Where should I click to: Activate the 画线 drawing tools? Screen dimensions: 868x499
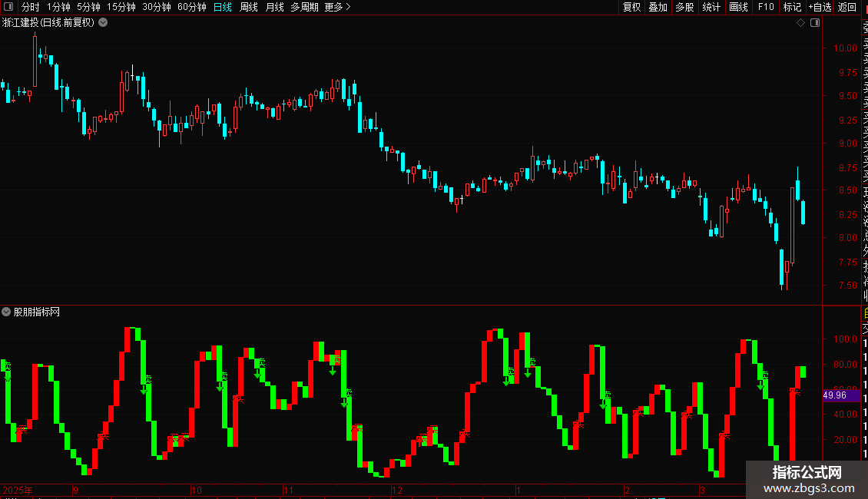[x=738, y=7]
